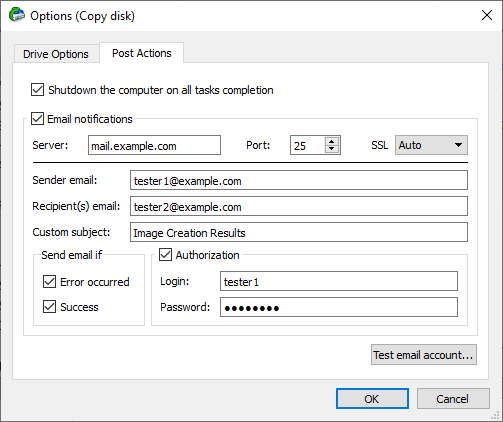Click into the Password field

click(x=339, y=307)
